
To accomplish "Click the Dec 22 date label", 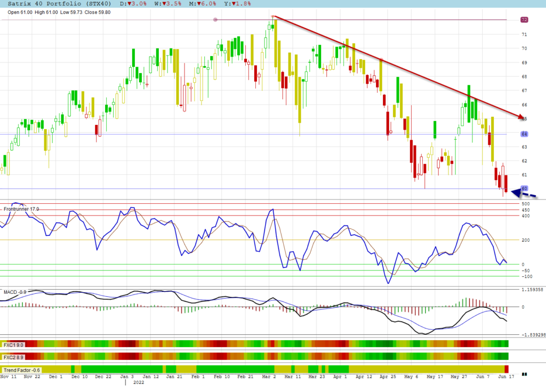I will click(x=103, y=377).
